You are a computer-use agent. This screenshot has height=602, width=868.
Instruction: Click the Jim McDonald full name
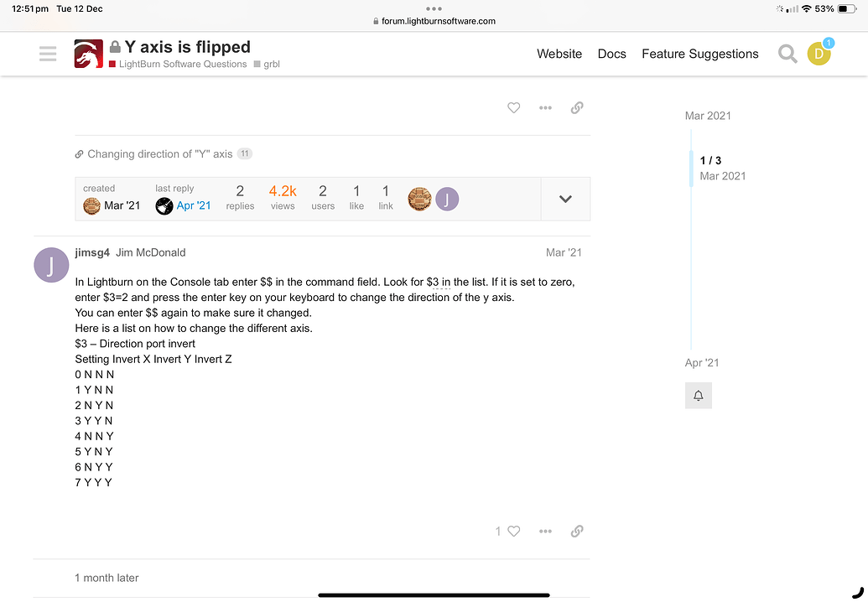[x=151, y=253]
